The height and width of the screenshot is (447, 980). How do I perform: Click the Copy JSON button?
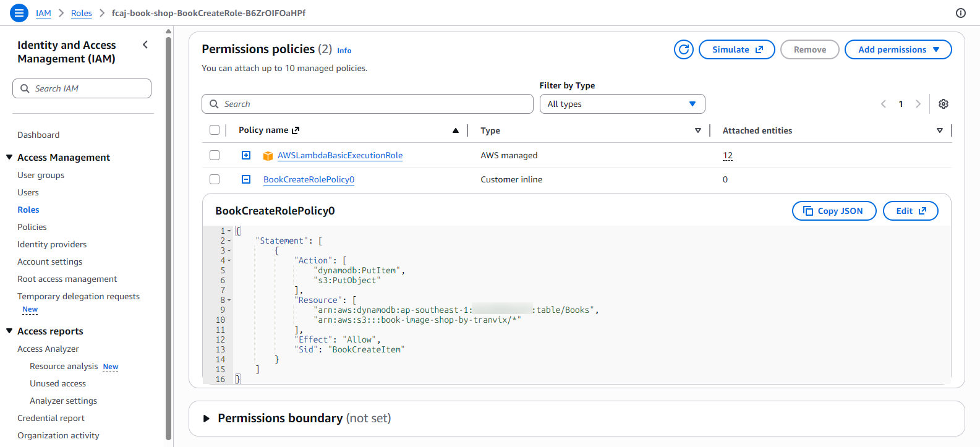click(833, 211)
